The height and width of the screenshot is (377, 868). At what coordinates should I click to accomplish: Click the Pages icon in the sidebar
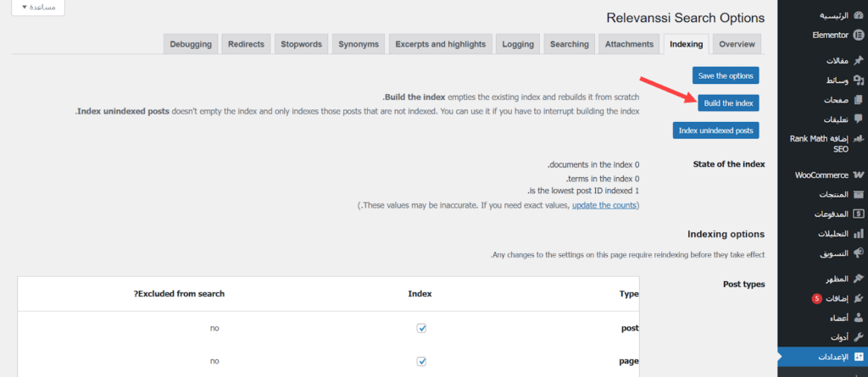pyautogui.click(x=858, y=99)
